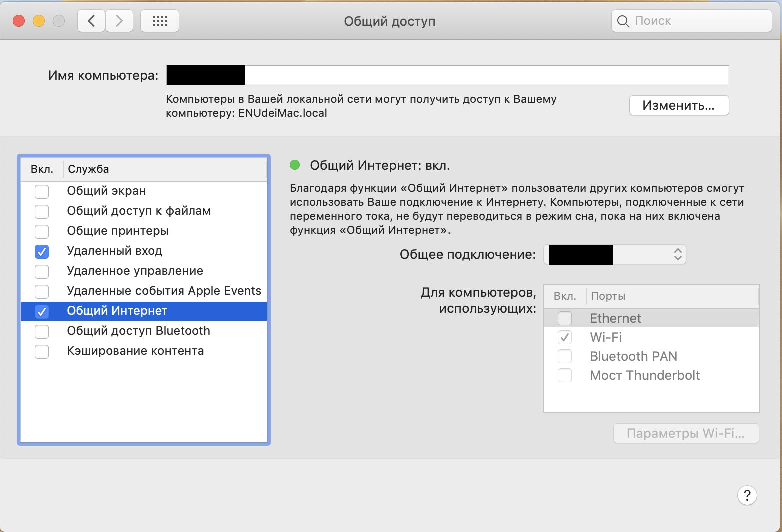Select the Общий доступ Bluetooth row
782x532 pixels.
point(144,331)
